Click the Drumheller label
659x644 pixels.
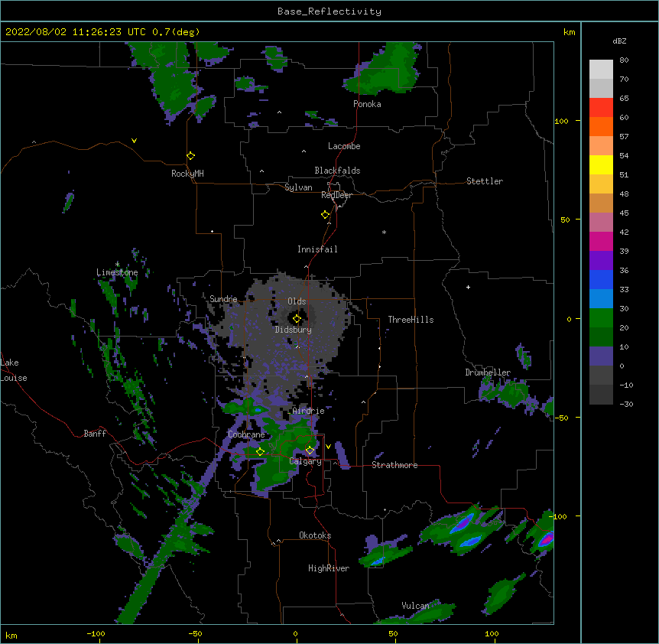point(488,372)
